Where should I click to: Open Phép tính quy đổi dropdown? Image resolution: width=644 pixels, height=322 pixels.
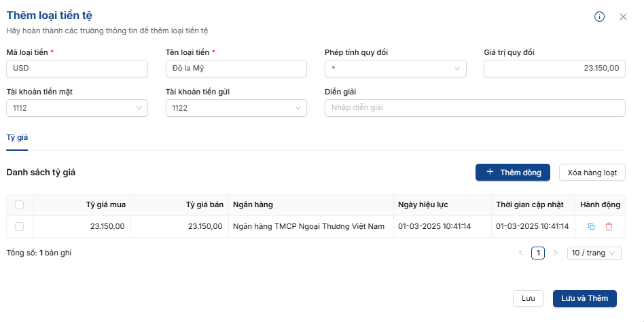tap(395, 69)
